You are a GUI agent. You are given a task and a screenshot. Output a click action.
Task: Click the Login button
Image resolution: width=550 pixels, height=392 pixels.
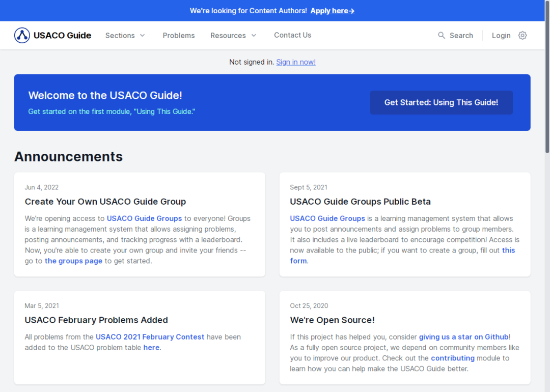point(501,36)
